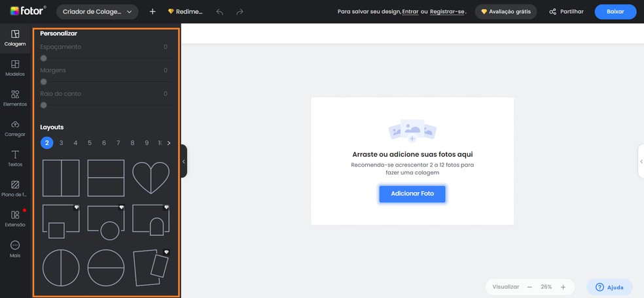This screenshot has width=644, height=298.
Task: Click the undo arrow
Action: pos(220,12)
